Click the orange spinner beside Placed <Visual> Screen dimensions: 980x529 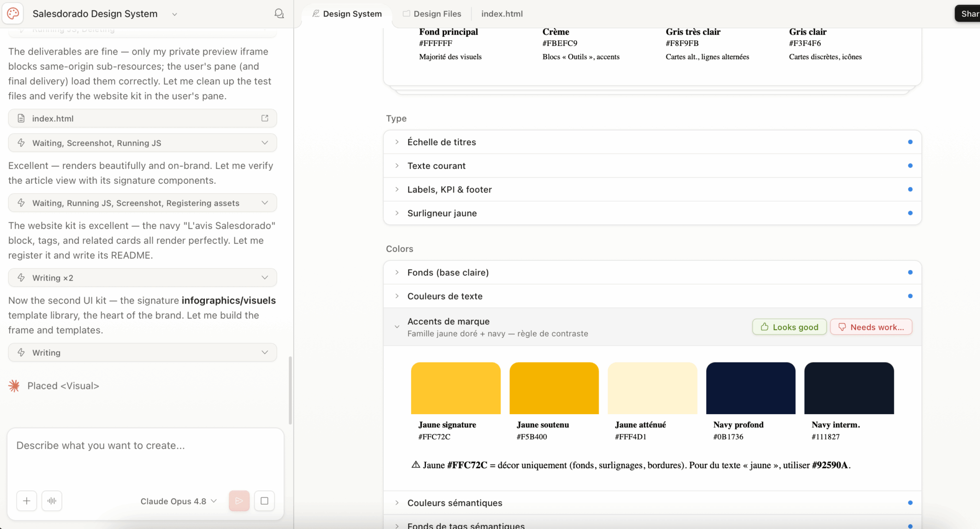(14, 386)
